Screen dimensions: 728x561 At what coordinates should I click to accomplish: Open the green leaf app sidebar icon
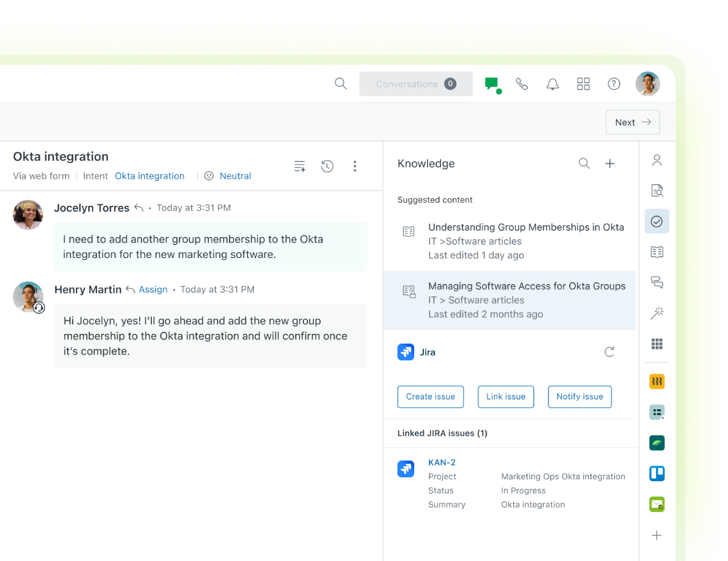pos(657,443)
